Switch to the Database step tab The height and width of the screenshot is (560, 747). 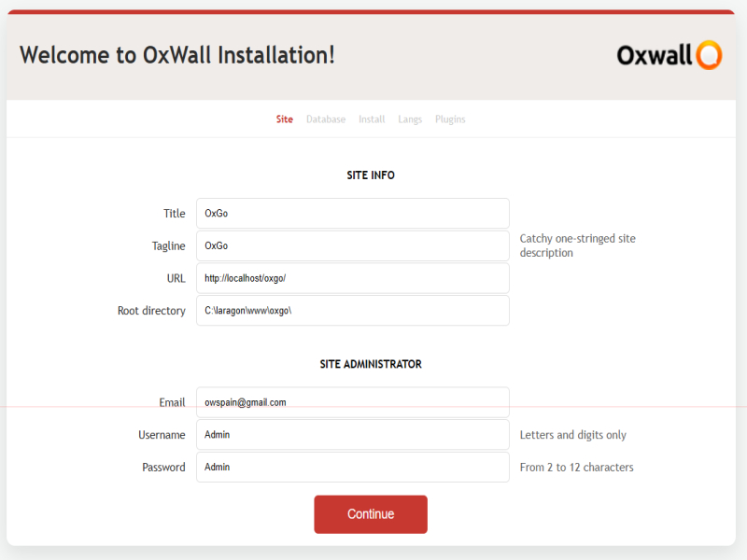[x=326, y=119]
